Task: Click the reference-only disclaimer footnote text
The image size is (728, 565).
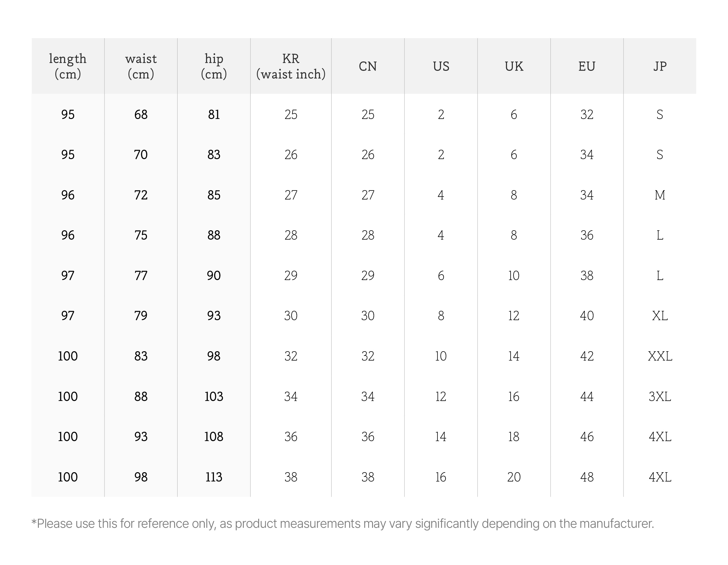Action: click(x=343, y=524)
